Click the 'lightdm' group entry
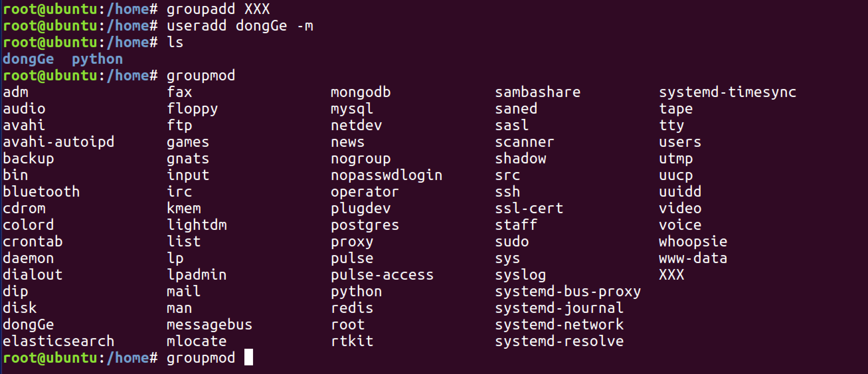Image resolution: width=868 pixels, height=374 pixels. 197,225
